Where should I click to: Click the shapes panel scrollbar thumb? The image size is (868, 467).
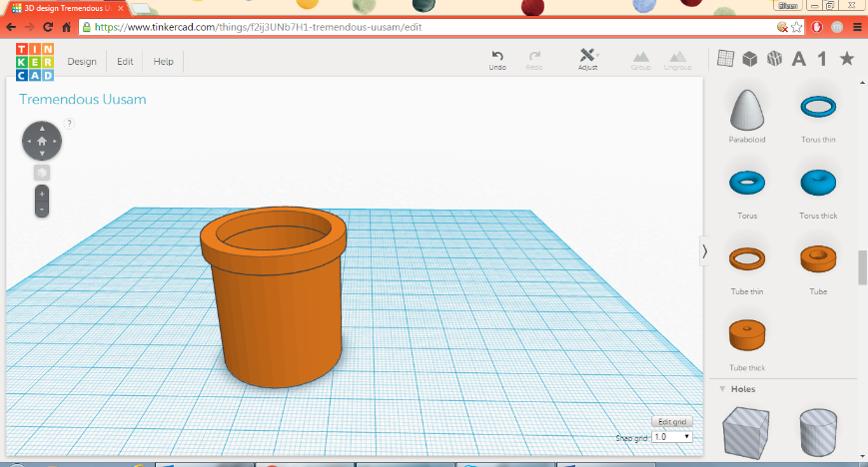click(862, 267)
